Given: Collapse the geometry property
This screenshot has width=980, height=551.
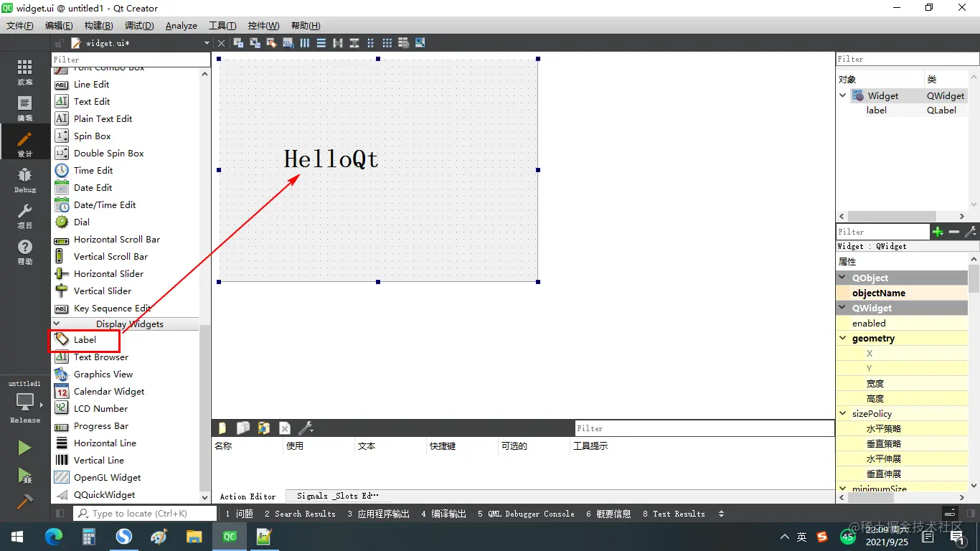Looking at the screenshot, I should click(843, 338).
